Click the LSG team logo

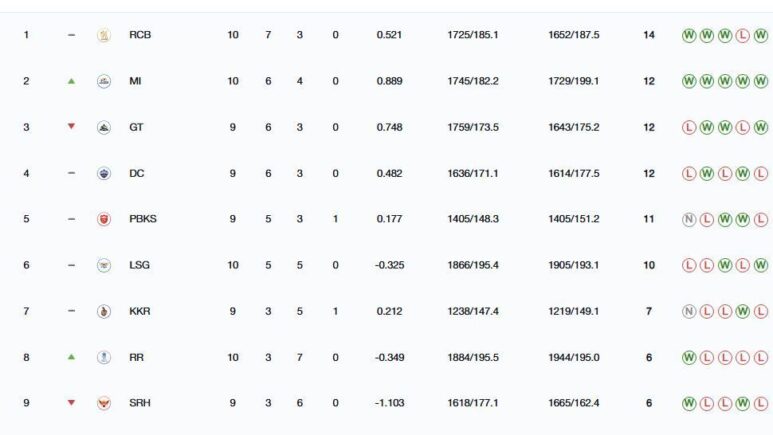tap(102, 265)
